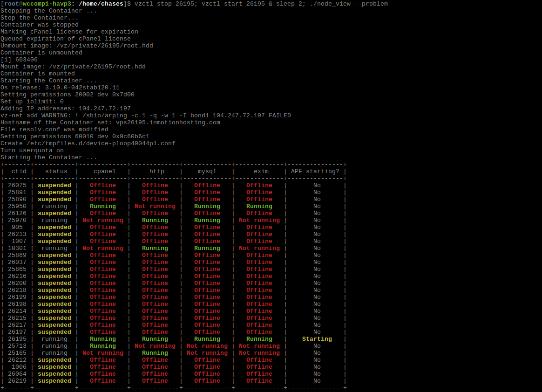Click "Not running" http status for 25950

(155, 206)
